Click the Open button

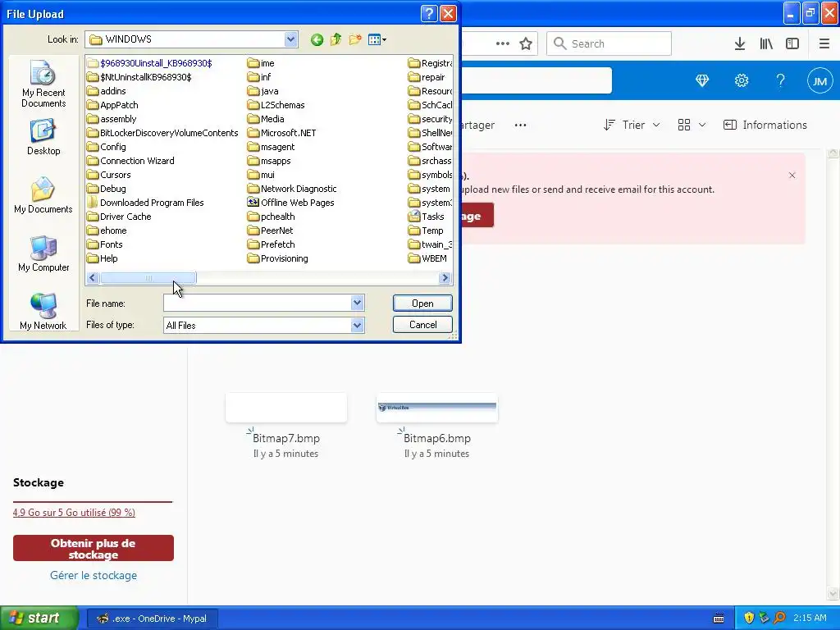pyautogui.click(x=422, y=304)
